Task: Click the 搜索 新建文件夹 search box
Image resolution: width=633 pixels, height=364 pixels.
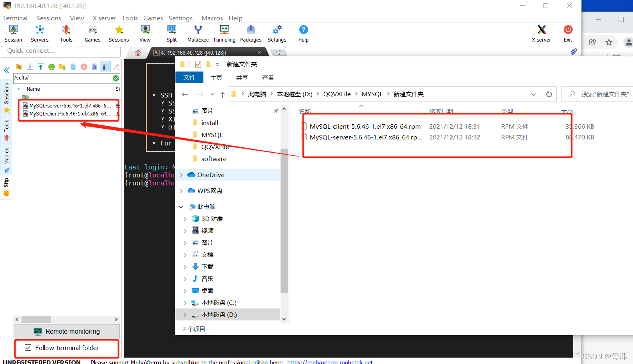Action: (597, 94)
